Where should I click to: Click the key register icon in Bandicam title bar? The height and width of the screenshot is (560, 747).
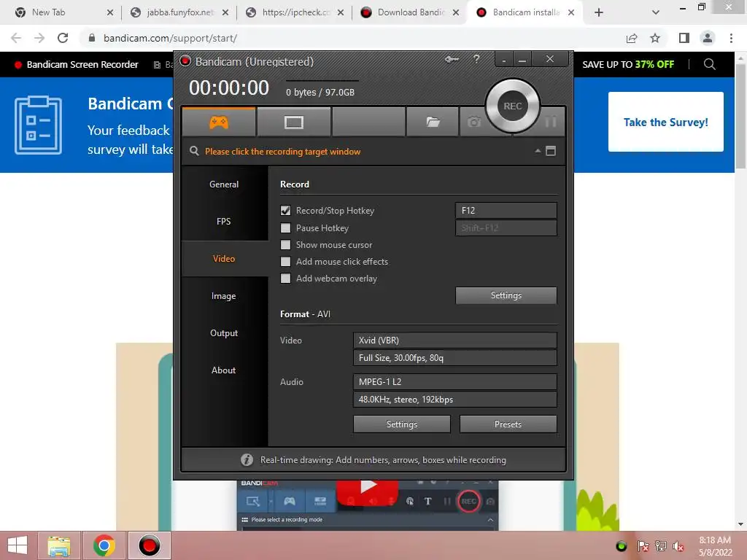(452, 60)
